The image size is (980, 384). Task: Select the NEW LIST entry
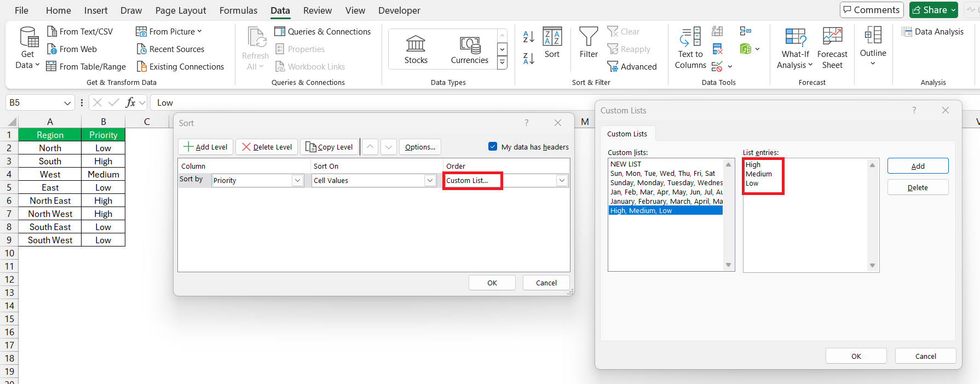666,164
